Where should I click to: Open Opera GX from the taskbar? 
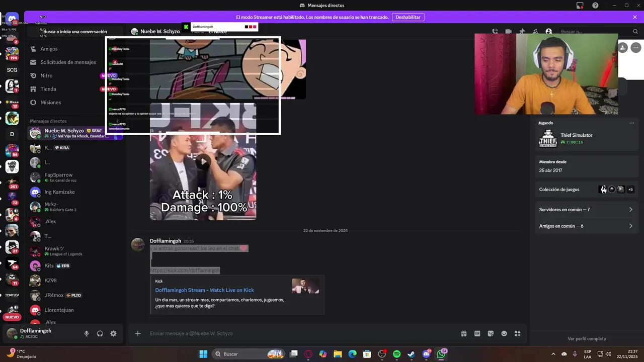coord(308,354)
